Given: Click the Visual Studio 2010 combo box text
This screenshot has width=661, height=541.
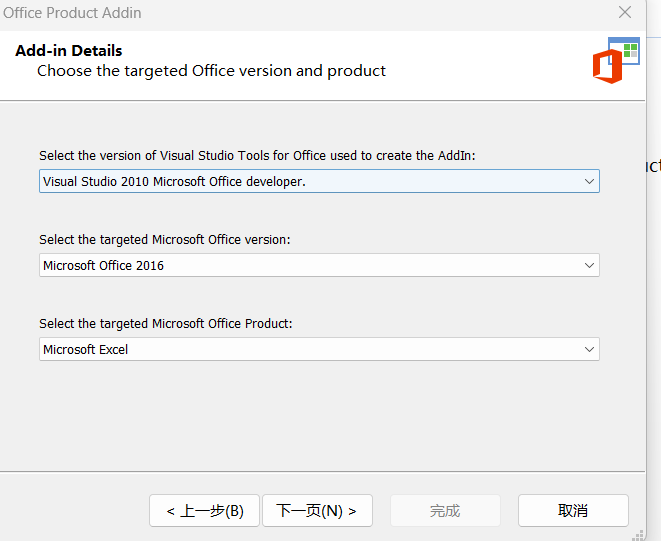Looking at the screenshot, I should (174, 181).
